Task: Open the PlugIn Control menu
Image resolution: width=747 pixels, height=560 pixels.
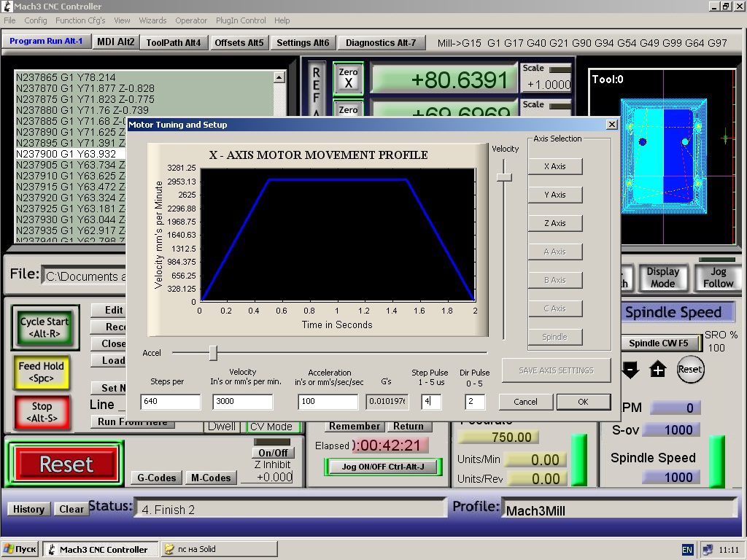Action: coord(241,20)
